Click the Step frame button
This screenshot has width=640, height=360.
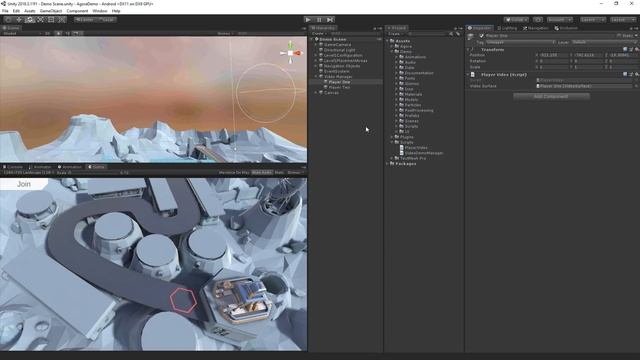[x=330, y=20]
